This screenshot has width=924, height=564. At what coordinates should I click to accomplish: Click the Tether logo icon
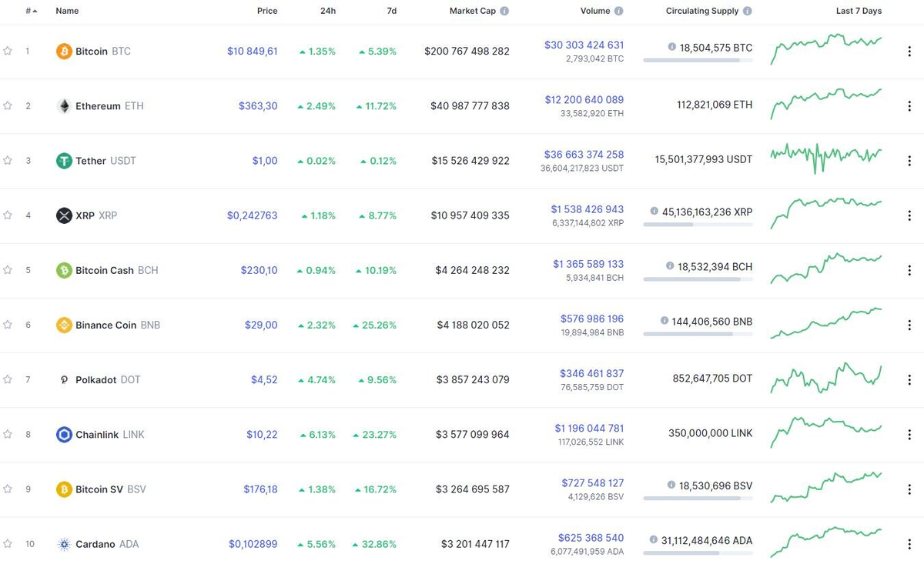pos(64,161)
